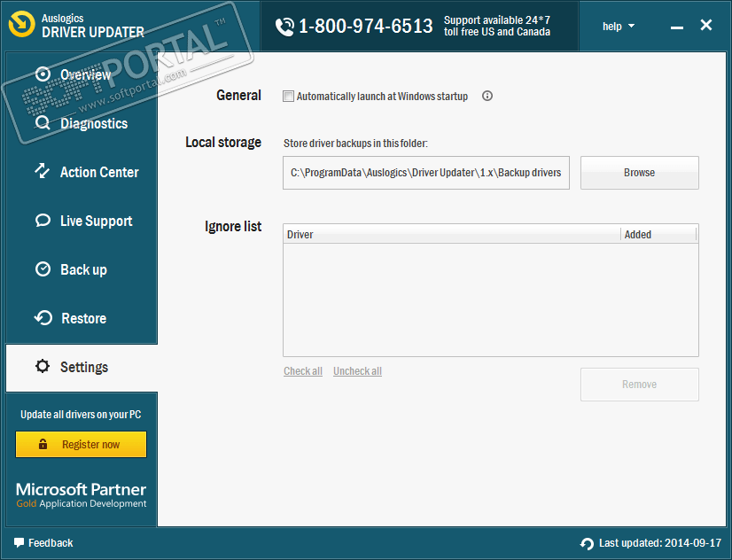Click 'Update all drivers on your PC' text
This screenshot has height=560, width=732.
click(81, 415)
